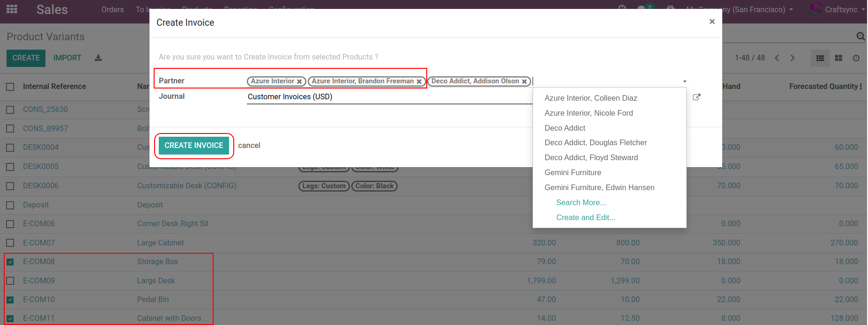
Task: Click cancel in the dialog
Action: point(249,145)
